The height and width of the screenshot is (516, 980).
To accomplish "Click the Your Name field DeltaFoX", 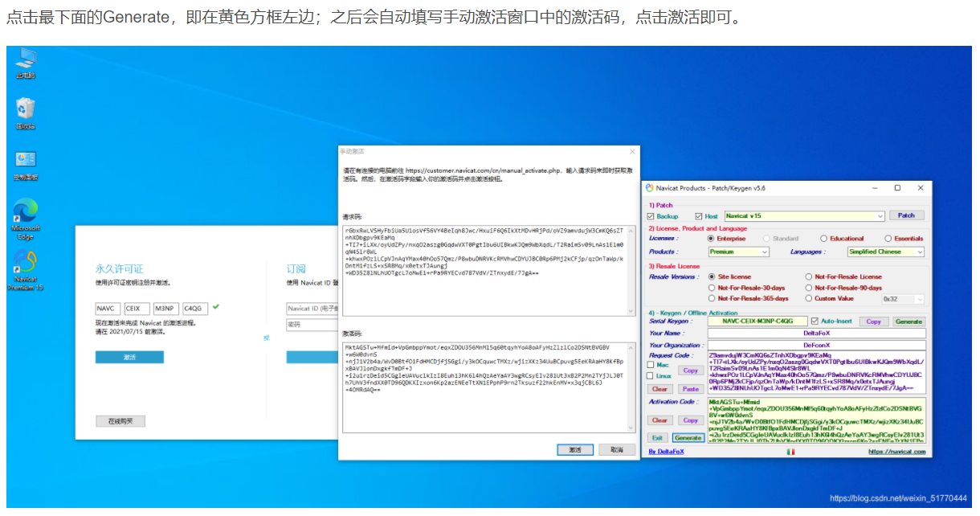I will click(x=816, y=333).
